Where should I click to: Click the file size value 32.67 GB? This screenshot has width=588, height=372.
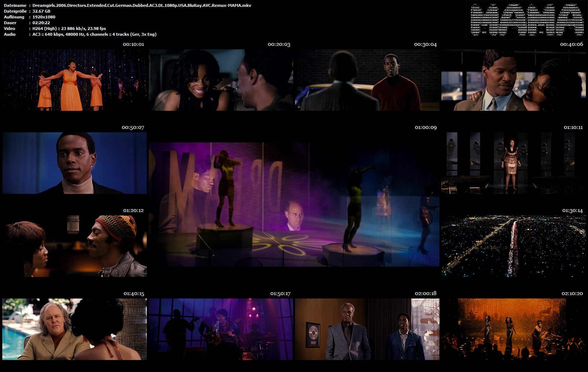(41, 11)
